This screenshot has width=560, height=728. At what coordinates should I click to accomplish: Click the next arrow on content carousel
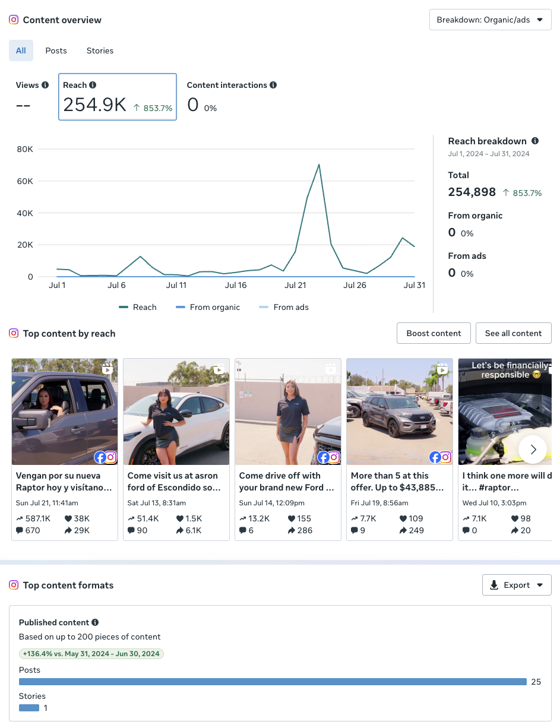pyautogui.click(x=533, y=450)
